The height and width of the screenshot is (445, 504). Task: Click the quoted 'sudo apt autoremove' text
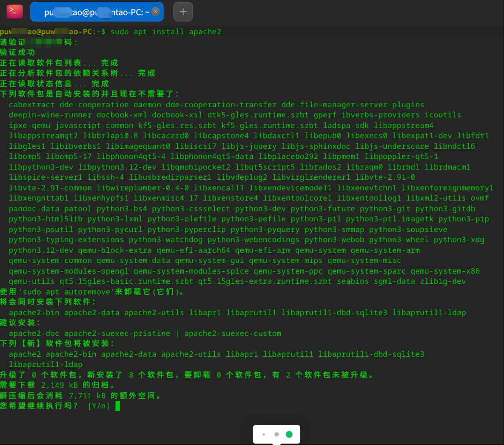[67, 292]
